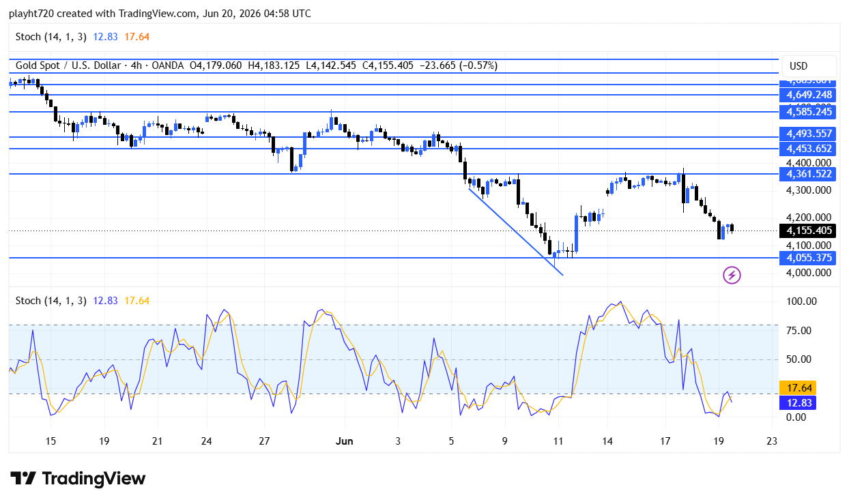This screenshot has height=504, width=849.
Task: Click the 4,361.522 price level label
Action: tap(809, 174)
